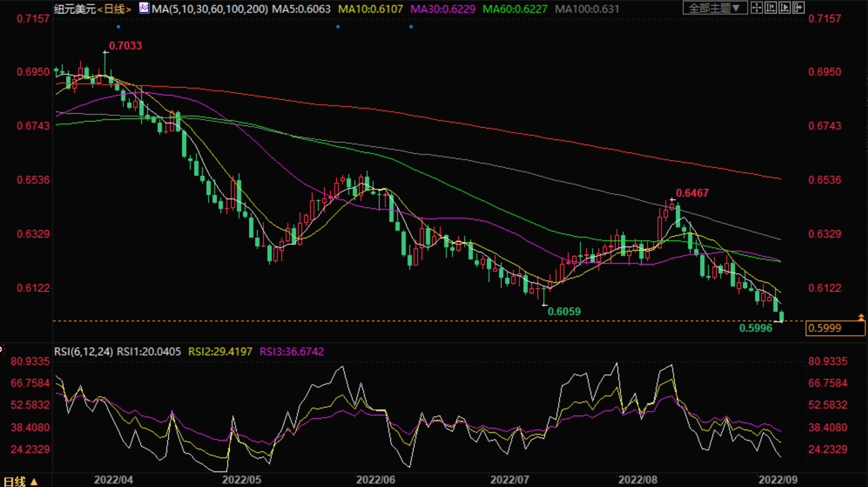Click the expand chart right icon
This screenshot has height=487, width=868.
(798, 8)
